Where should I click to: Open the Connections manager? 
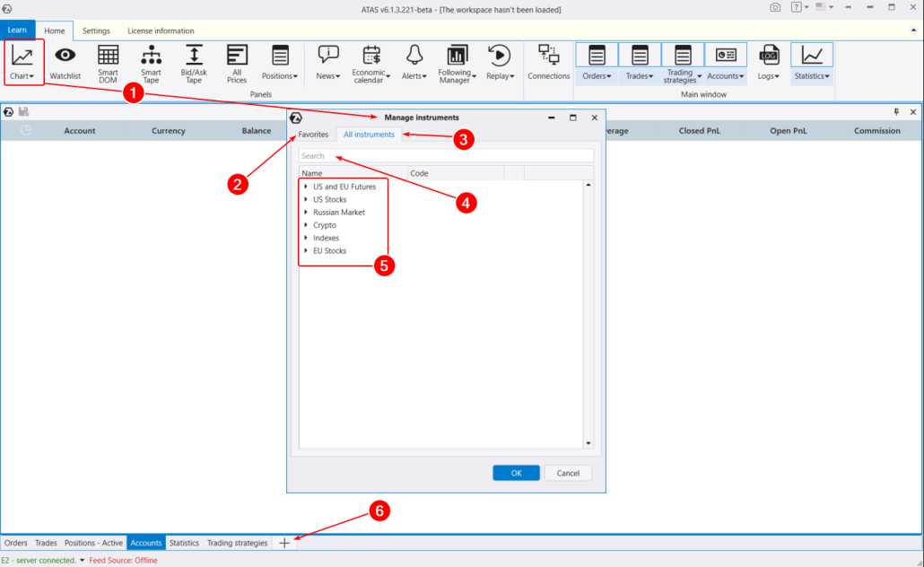pyautogui.click(x=548, y=61)
